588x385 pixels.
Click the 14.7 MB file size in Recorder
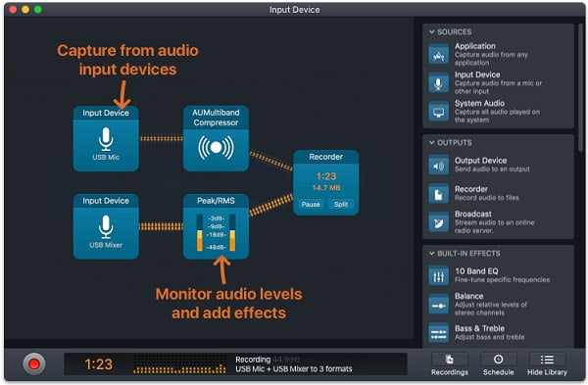(326, 188)
